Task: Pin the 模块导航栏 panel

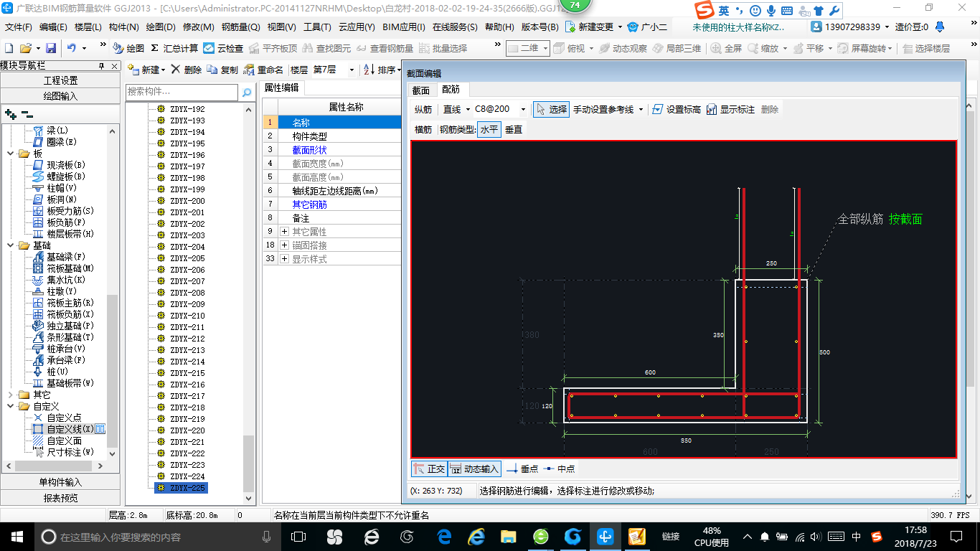Action: tap(102, 66)
